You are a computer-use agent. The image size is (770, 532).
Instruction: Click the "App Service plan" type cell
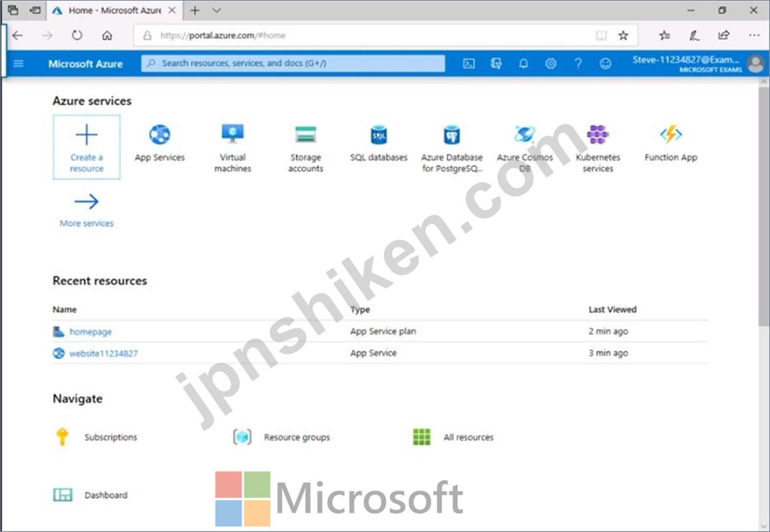[383, 331]
